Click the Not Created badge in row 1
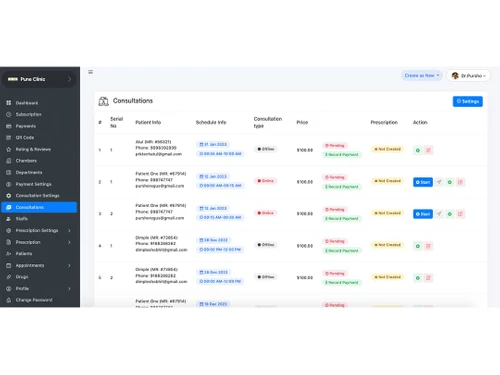This screenshot has width=500, height=375. (387, 149)
